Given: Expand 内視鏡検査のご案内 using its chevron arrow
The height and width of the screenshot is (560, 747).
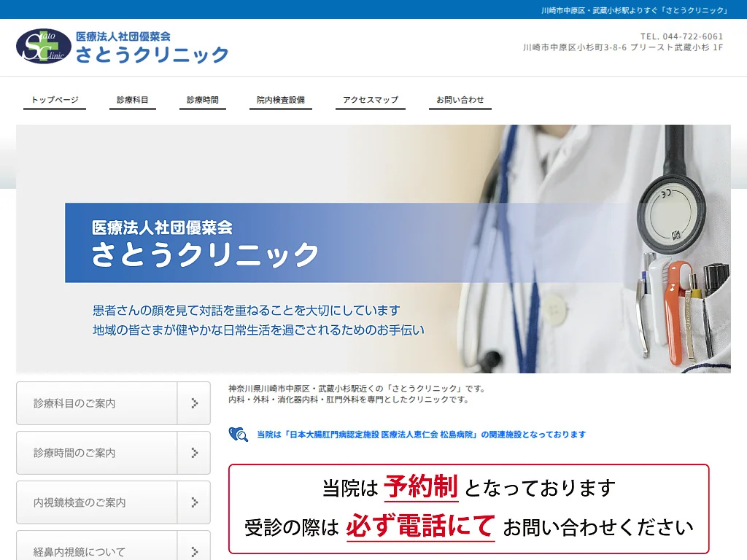Looking at the screenshot, I should (193, 502).
